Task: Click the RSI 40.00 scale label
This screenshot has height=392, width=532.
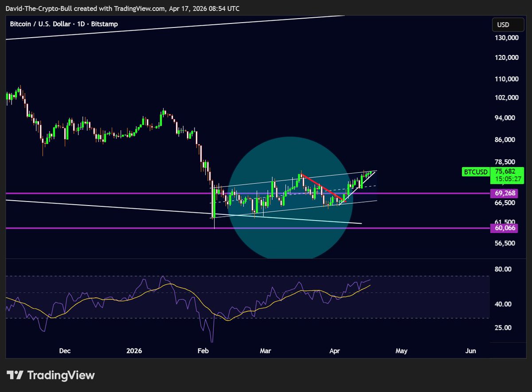Action: 504,304
